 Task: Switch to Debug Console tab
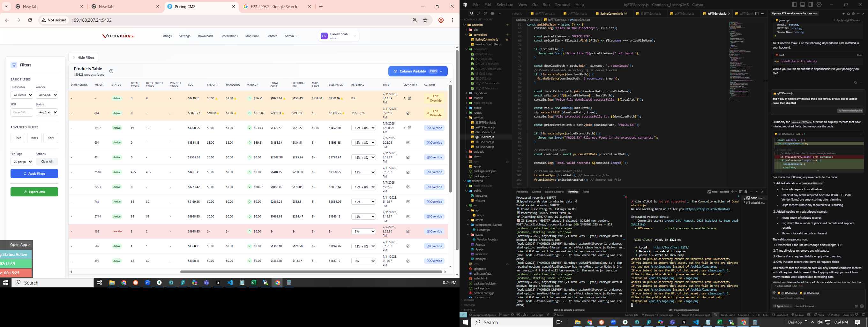point(554,192)
